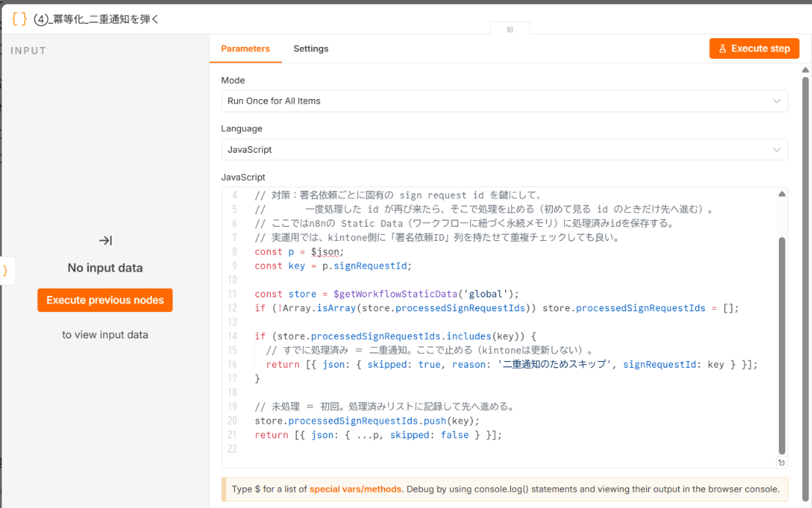Click Execute previous nodes button
This screenshot has width=812, height=508.
(x=105, y=300)
